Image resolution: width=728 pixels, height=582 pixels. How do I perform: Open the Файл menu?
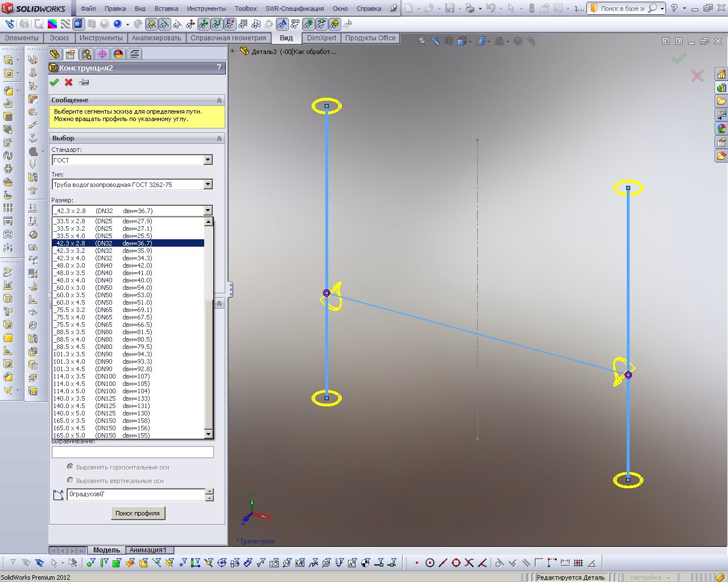click(x=88, y=9)
